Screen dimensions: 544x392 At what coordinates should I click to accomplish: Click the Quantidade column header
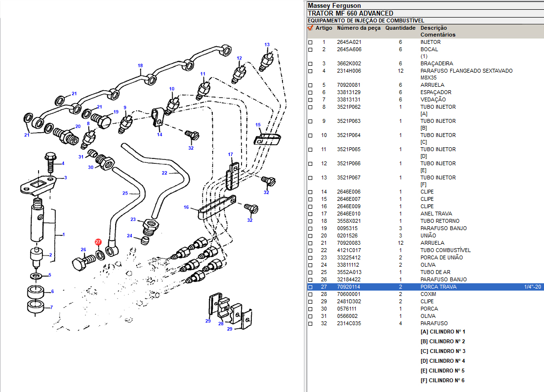coord(401,28)
